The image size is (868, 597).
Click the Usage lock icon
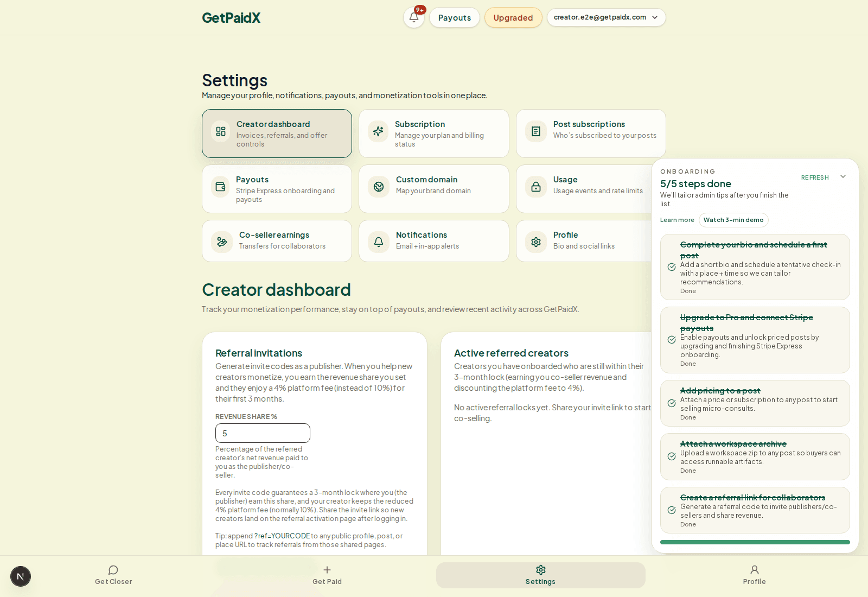tap(536, 187)
